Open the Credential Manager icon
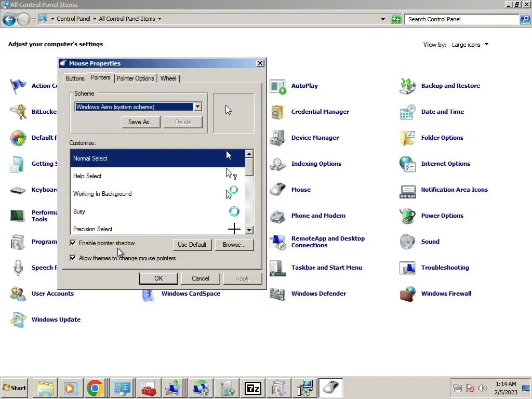The image size is (532, 399). 277,112
